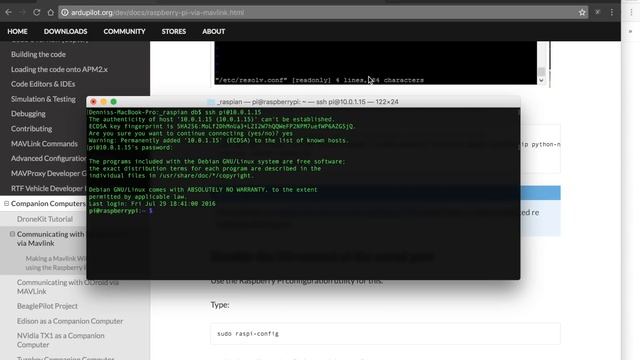Open MAVLink Commands sidebar link

click(44, 144)
